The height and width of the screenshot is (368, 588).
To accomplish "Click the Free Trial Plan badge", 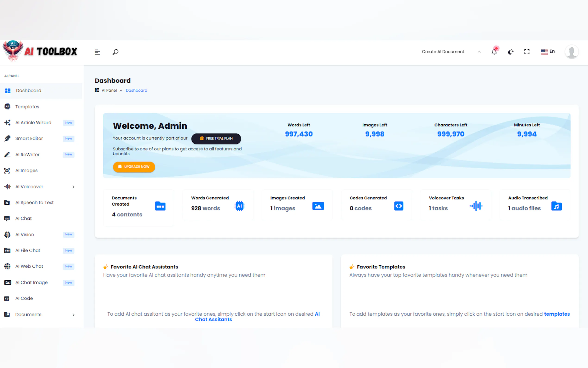I will pyautogui.click(x=216, y=139).
